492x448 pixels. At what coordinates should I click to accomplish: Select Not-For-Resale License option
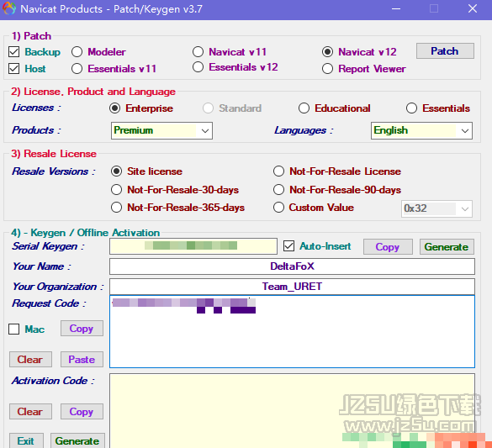click(x=278, y=171)
